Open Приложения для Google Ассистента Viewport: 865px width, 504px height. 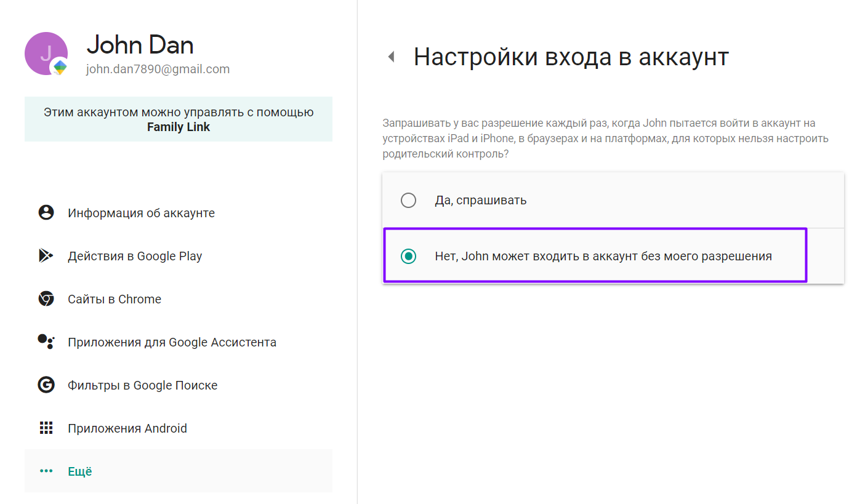click(179, 342)
